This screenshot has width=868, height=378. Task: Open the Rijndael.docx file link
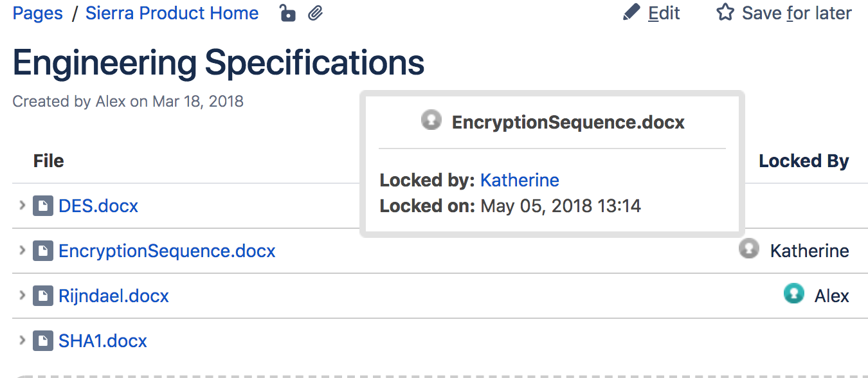(114, 296)
